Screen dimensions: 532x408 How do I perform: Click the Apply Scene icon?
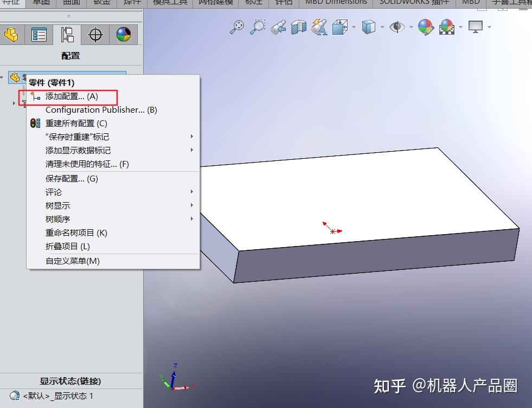[447, 28]
